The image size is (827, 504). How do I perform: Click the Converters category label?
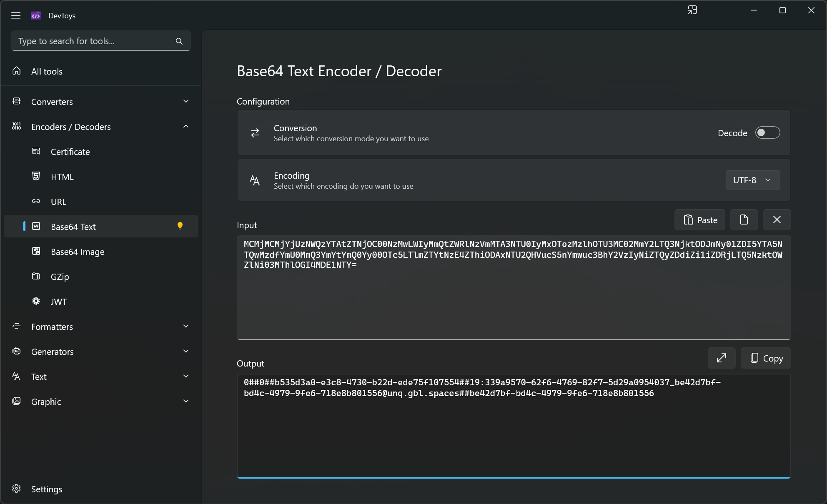coord(52,102)
